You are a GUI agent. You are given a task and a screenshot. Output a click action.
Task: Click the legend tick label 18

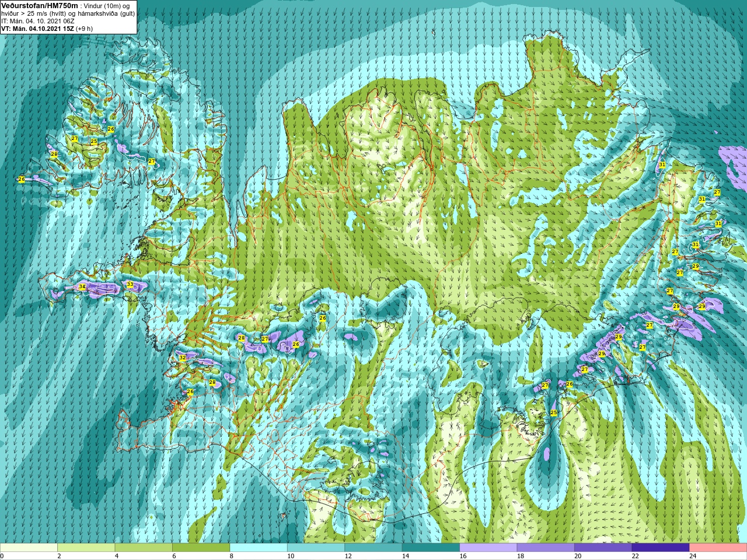[x=521, y=556]
